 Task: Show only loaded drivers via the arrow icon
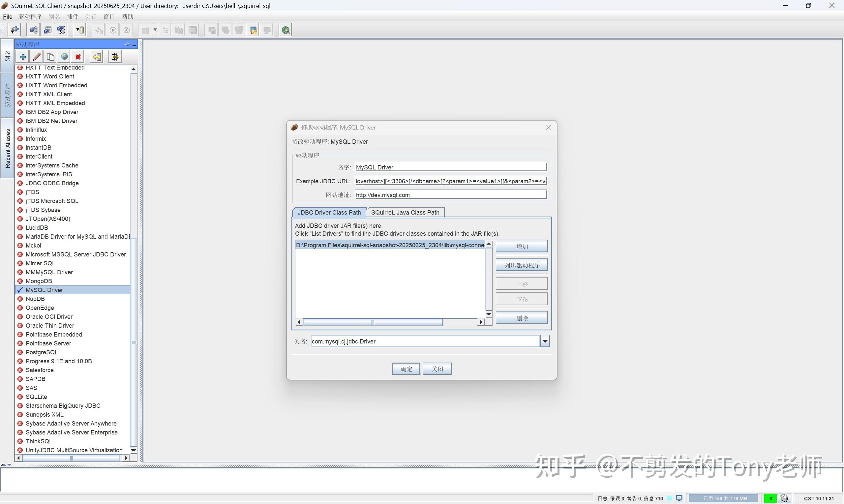point(96,56)
